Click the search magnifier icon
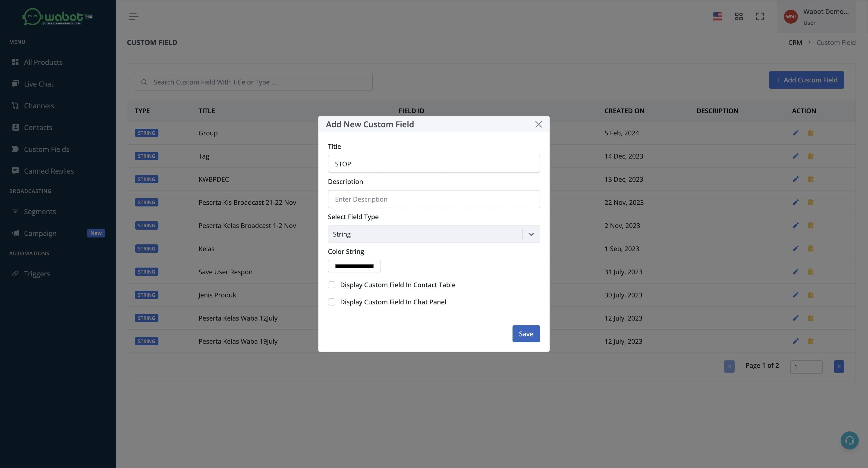This screenshot has width=868, height=468. coord(144,82)
